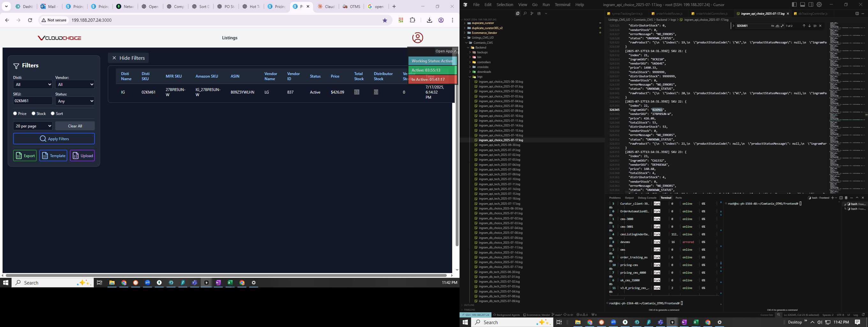This screenshot has height=327, width=868.
Task: Expand the duplicate_curator365_v2 folder
Action: point(487,28)
